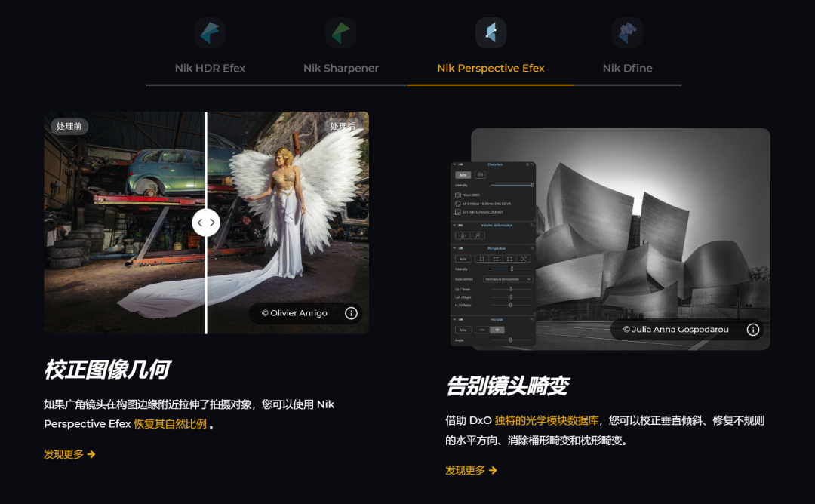Adjust the Horizon Angle slider
Image resolution: width=815 pixels, height=504 pixels.
[512, 340]
